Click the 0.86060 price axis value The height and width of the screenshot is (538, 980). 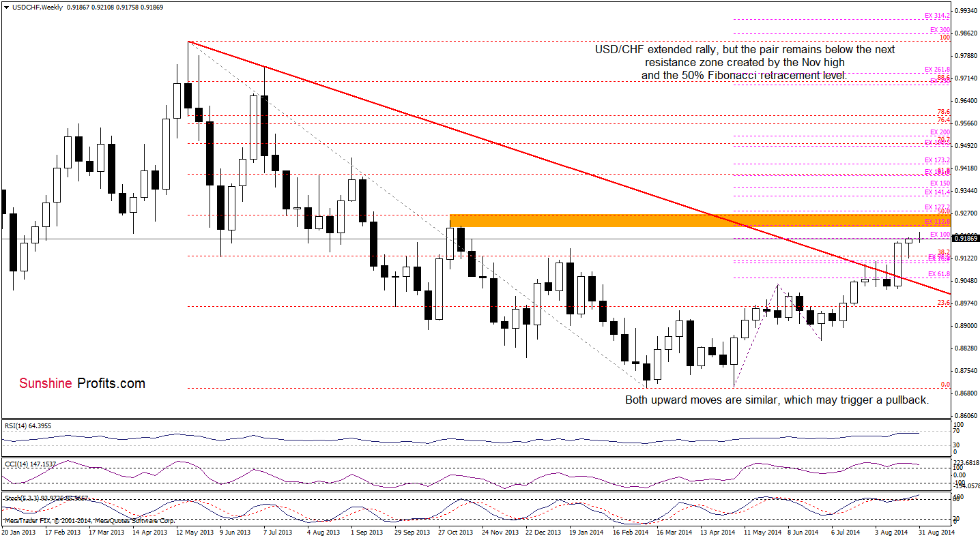(966, 415)
